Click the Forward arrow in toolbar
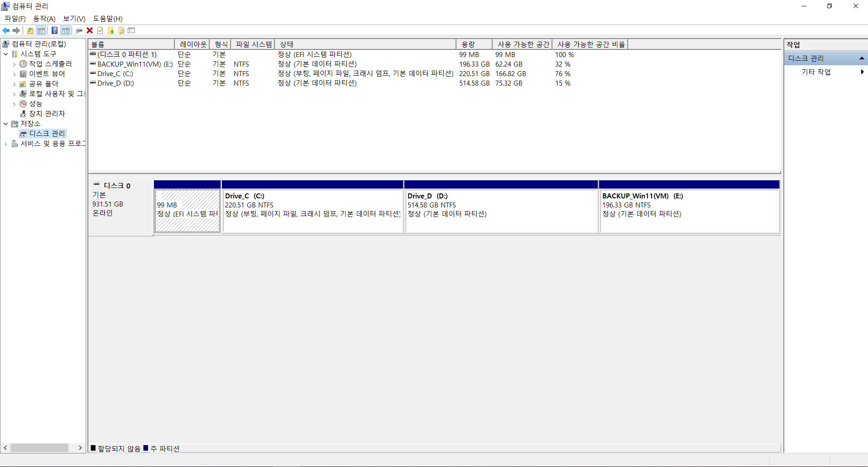868x467 pixels. pos(16,30)
